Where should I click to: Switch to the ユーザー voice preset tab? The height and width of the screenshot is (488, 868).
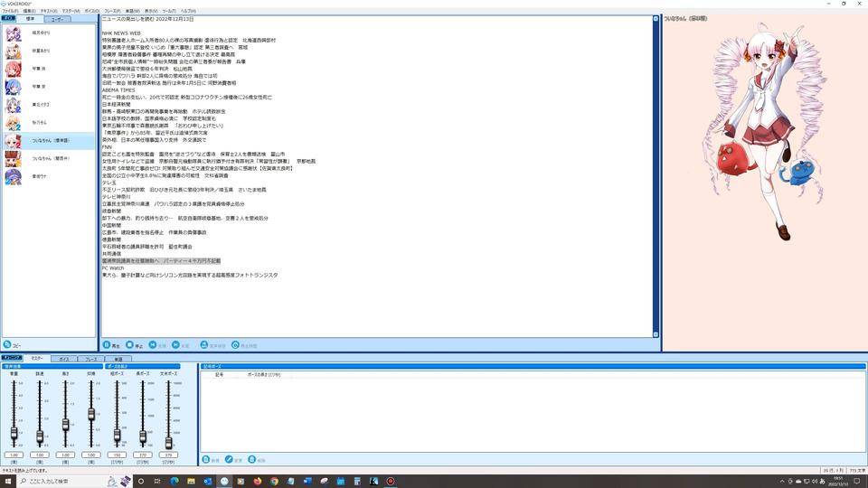57,19
